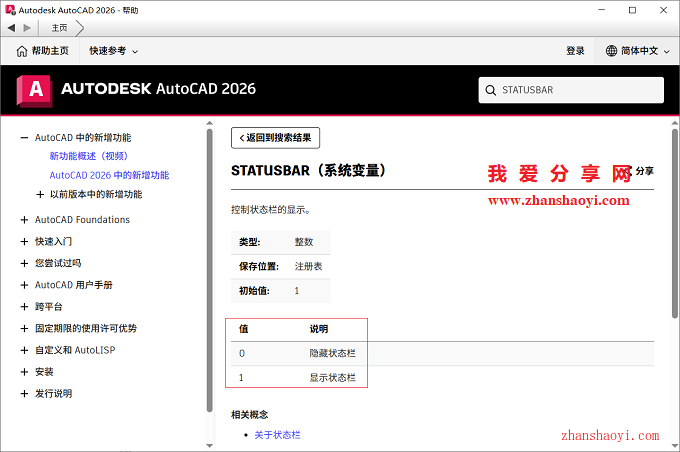Minimize the help window
This screenshot has width=680, height=452.
click(601, 10)
